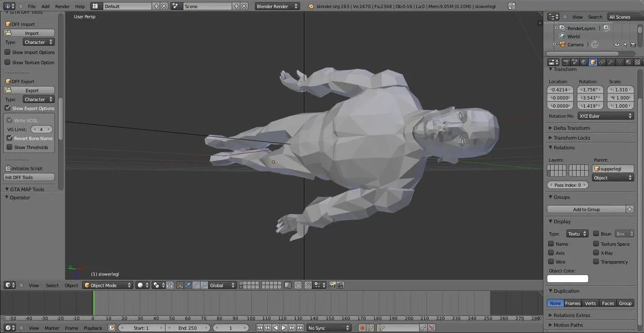Select the rotate manipulator icon

(196, 285)
